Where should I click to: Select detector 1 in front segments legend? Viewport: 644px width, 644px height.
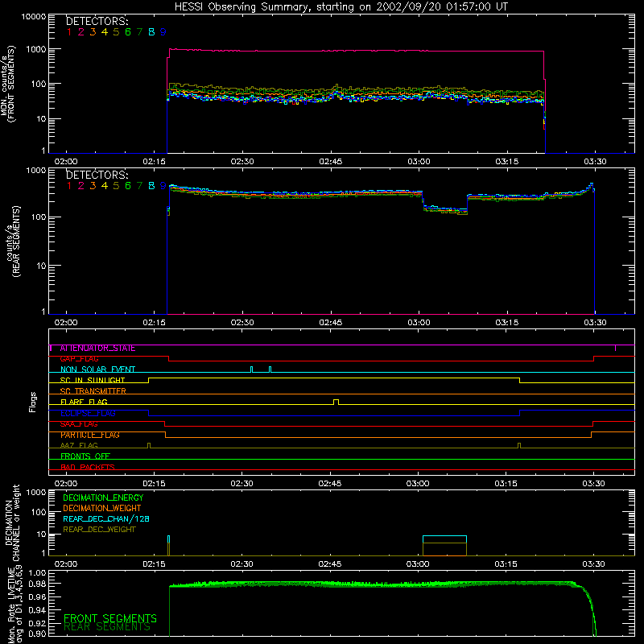click(x=69, y=32)
